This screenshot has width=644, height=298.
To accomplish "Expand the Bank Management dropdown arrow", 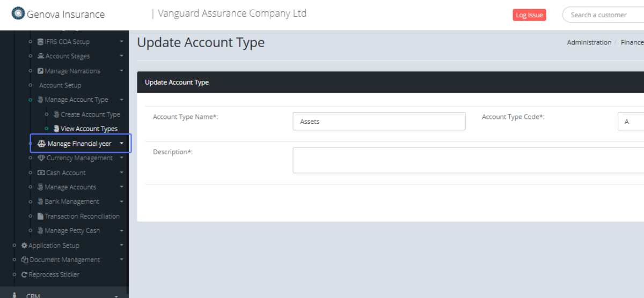I will [x=122, y=202].
